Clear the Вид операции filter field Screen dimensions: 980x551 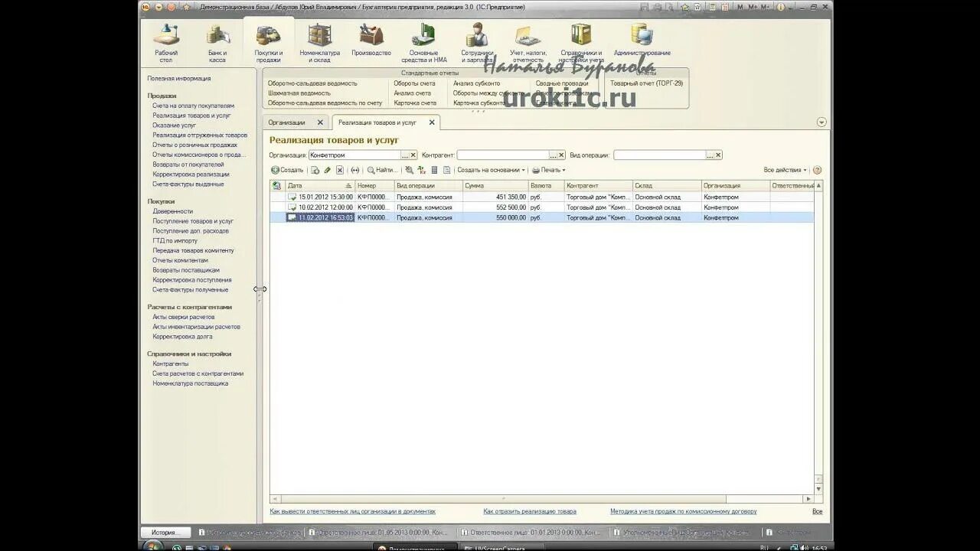tap(718, 155)
